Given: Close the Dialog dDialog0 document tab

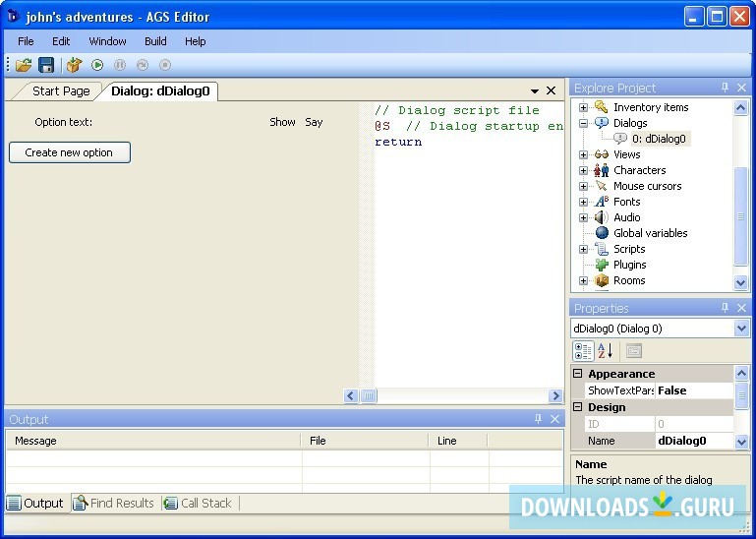Looking at the screenshot, I should click(x=552, y=90).
